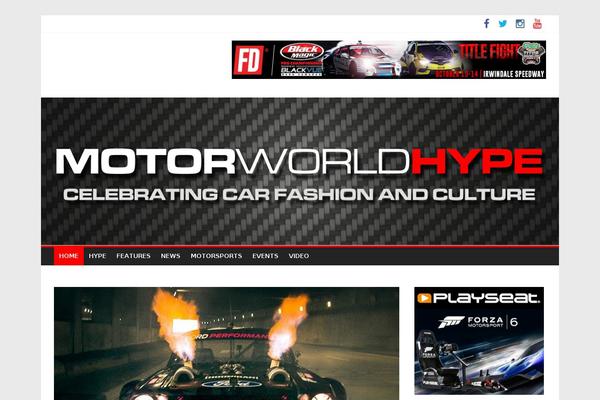Open the Facebook social icon

(486, 24)
